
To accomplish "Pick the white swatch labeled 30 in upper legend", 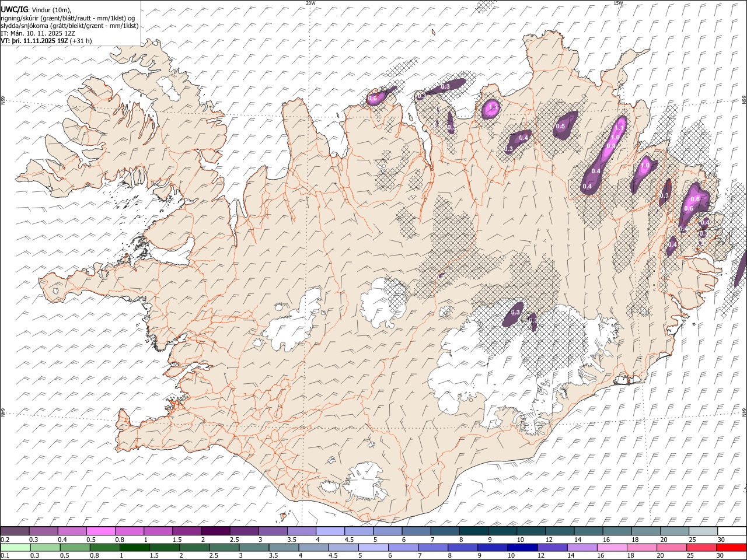I will tap(732, 531).
